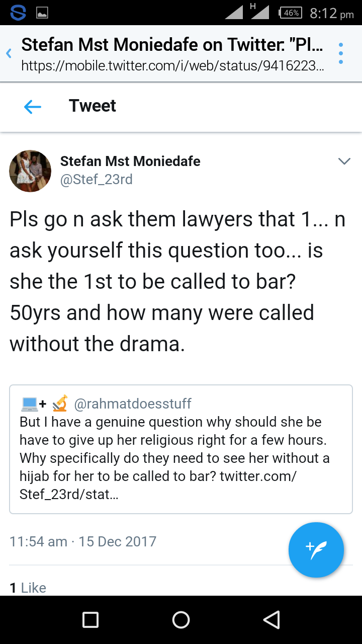
Task: Tap the Stefan Mst Moniedafe display name
Action: [x=130, y=162]
